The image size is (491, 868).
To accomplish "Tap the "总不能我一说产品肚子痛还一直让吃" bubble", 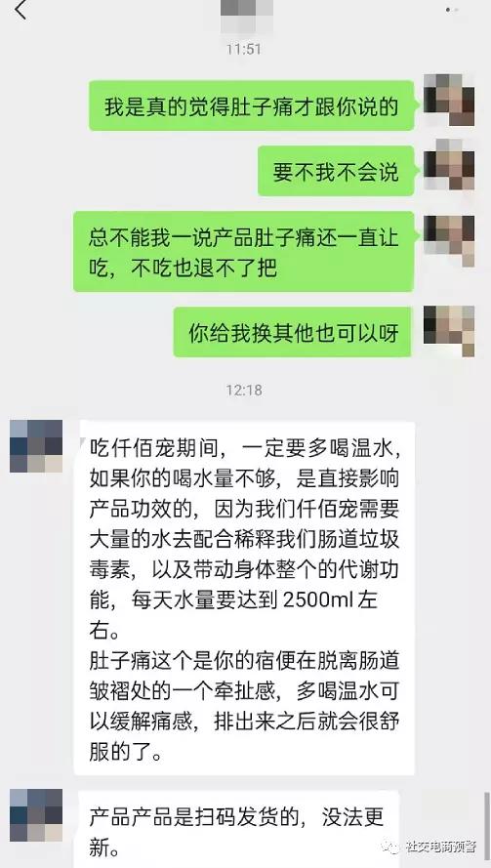I will point(244,251).
